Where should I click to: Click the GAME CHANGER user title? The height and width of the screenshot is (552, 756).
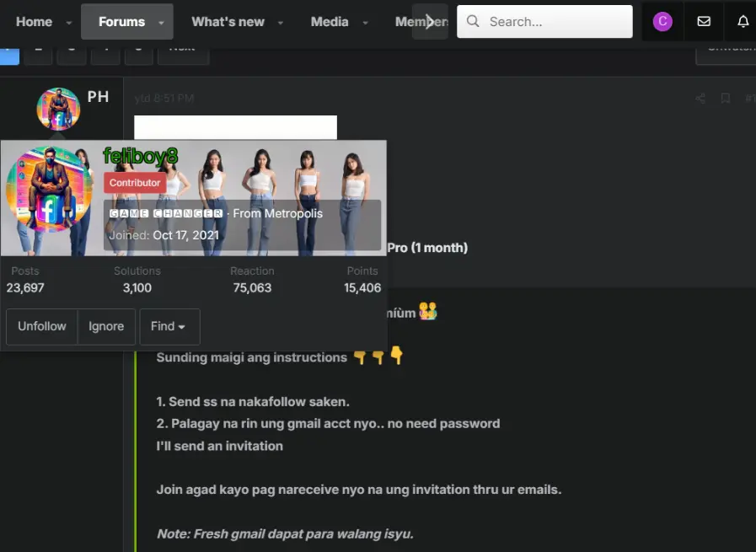[x=166, y=213]
